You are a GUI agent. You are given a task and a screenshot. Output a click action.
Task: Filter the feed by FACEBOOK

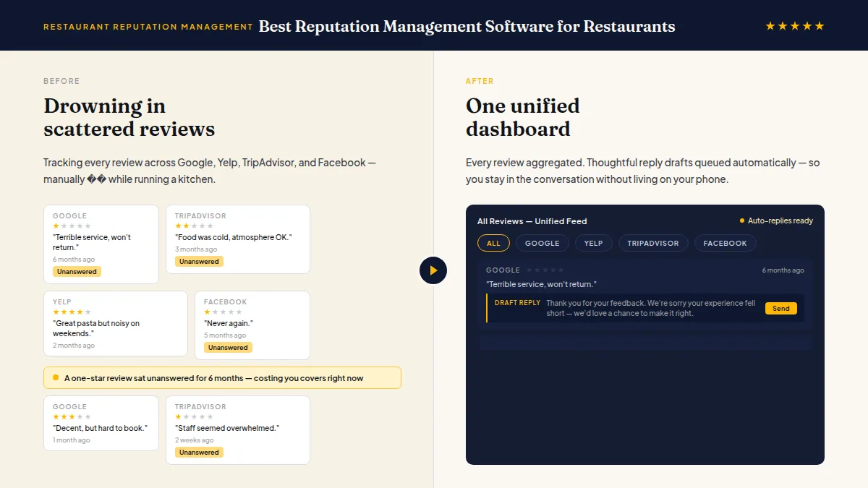(726, 243)
